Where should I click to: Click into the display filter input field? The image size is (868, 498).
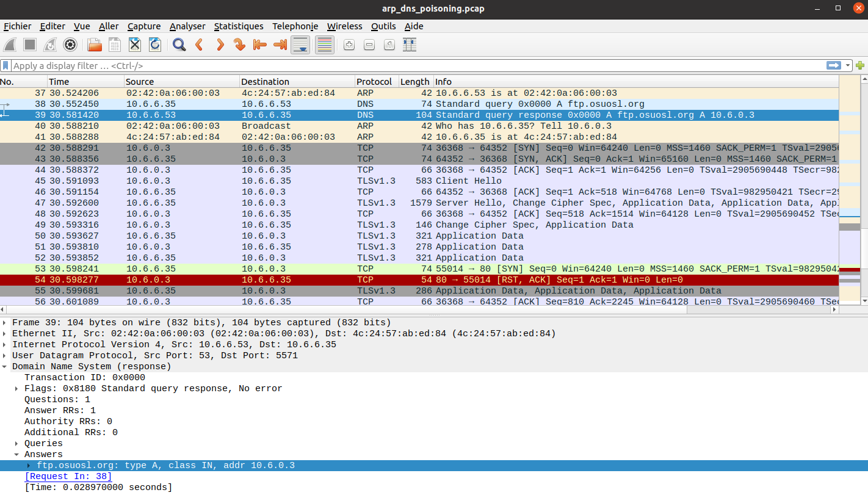click(x=418, y=65)
